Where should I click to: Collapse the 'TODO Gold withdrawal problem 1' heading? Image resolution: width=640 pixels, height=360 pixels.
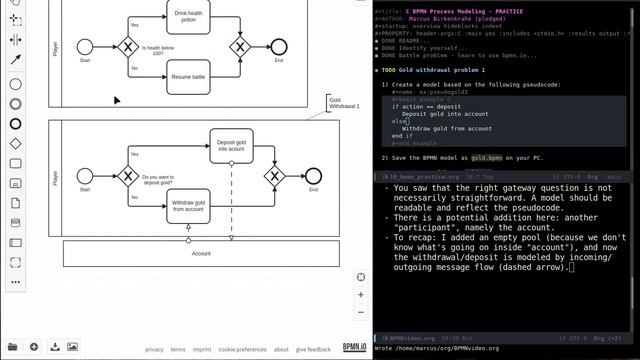(433, 70)
